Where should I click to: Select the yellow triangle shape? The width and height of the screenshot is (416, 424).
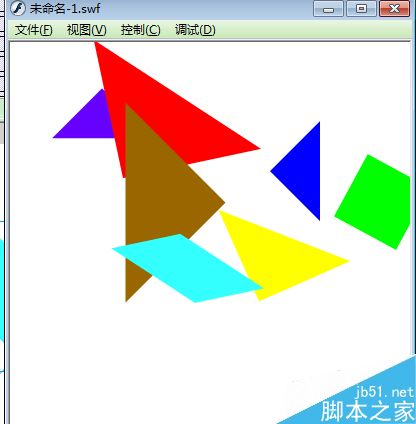click(x=277, y=257)
